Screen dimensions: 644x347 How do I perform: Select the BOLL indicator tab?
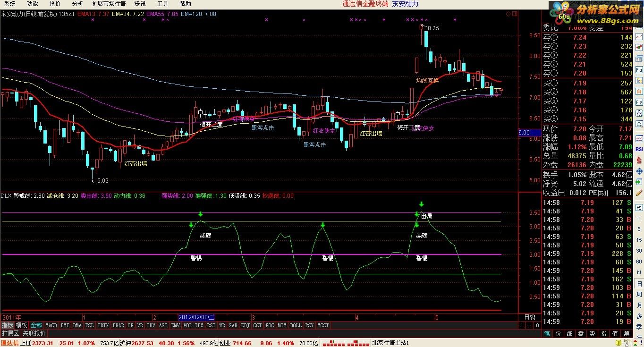pos(296,325)
